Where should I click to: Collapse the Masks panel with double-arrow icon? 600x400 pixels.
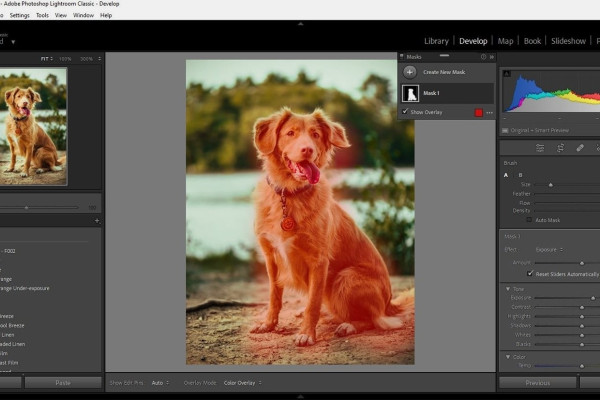492,57
